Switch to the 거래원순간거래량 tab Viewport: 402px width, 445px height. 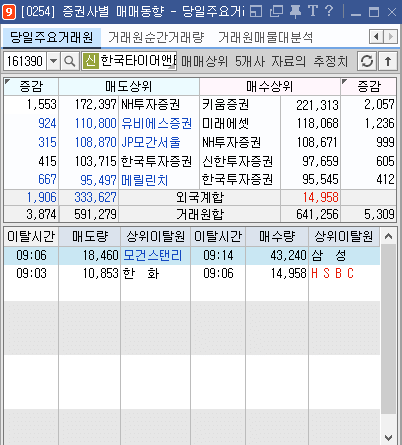point(156,37)
